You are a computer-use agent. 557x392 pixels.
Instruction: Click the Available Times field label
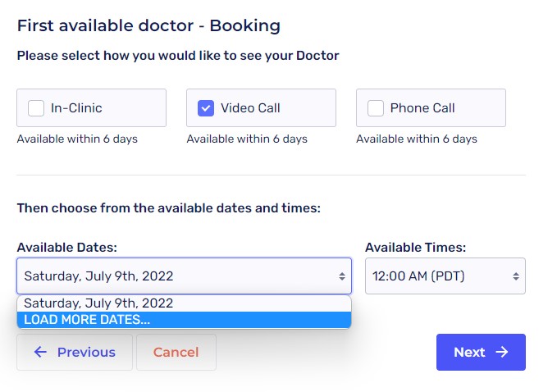click(415, 247)
